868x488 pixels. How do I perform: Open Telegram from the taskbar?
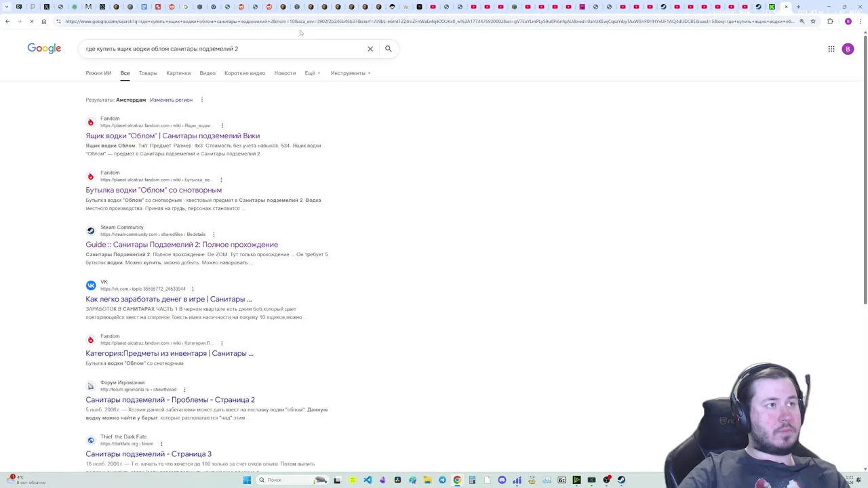pyautogui.click(x=442, y=480)
